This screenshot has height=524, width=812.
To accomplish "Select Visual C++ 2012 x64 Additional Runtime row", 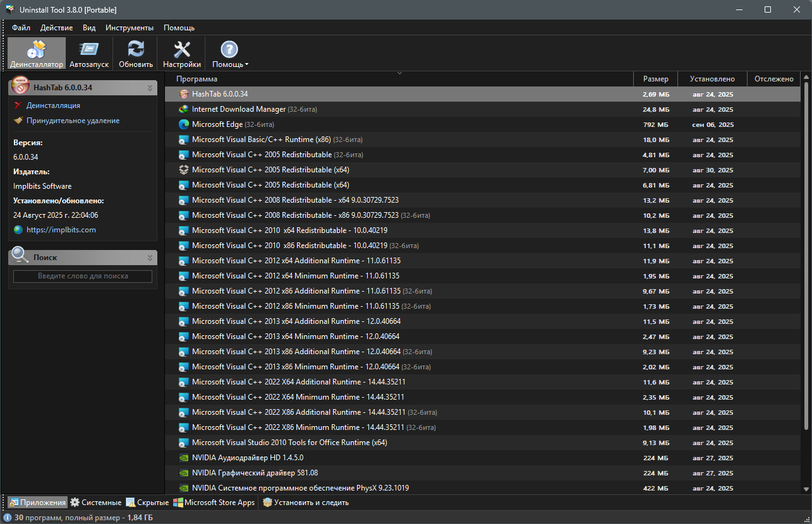I will point(483,261).
